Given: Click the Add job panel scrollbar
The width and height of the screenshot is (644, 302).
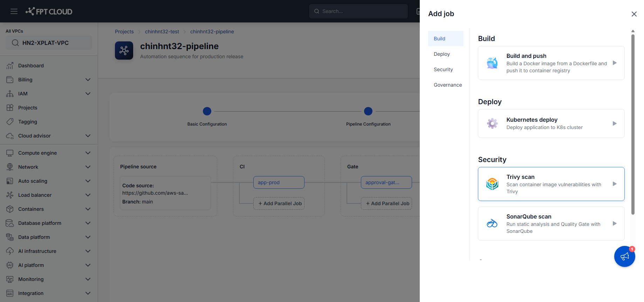Looking at the screenshot, I should click(633, 124).
